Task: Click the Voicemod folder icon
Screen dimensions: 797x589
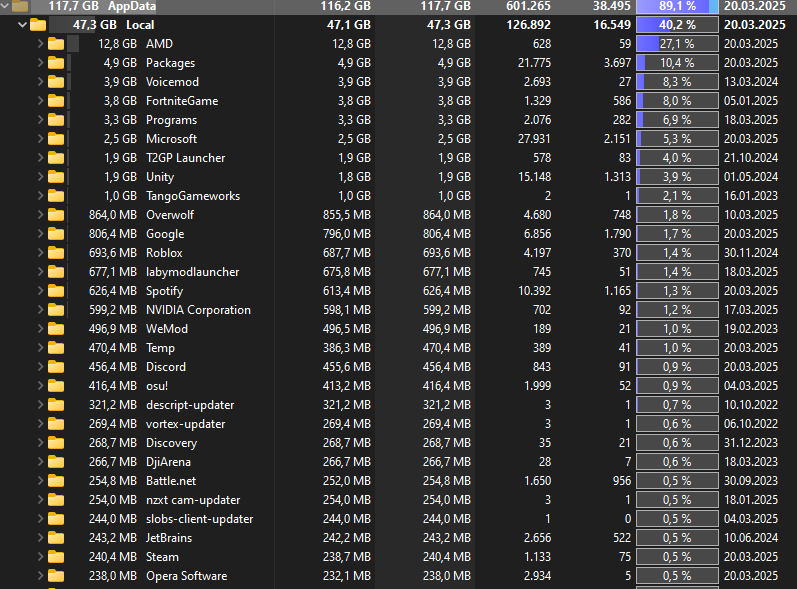Action: click(56, 82)
